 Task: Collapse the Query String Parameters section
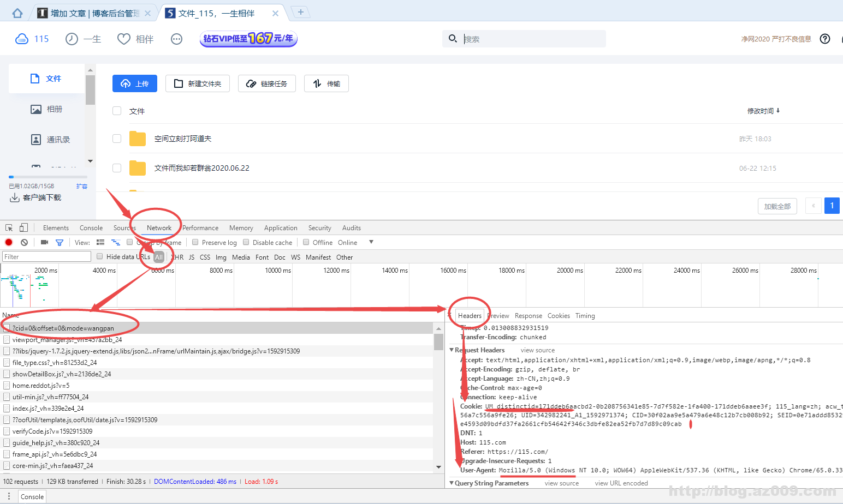(452, 483)
